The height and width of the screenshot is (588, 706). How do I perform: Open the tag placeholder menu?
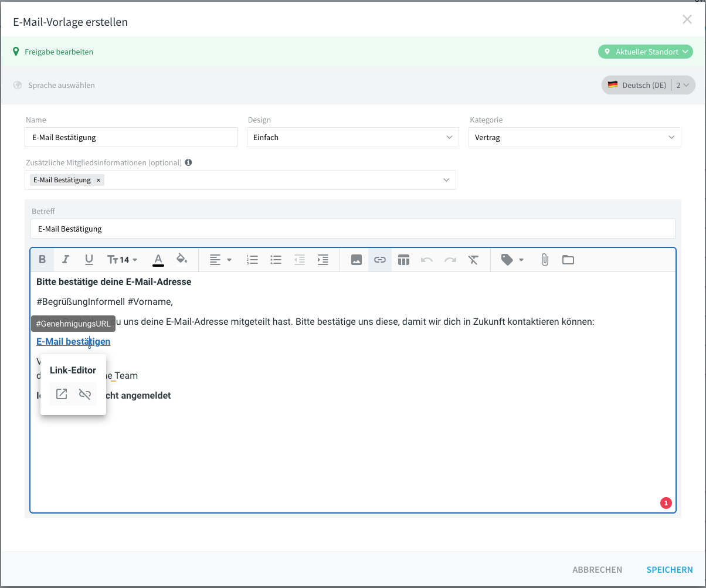pyautogui.click(x=512, y=260)
